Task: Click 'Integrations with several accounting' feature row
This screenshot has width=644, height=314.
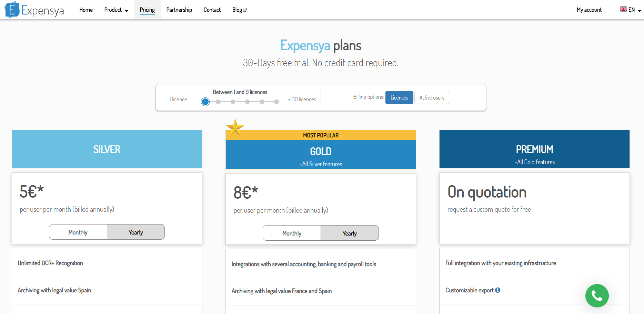Action: click(x=321, y=264)
